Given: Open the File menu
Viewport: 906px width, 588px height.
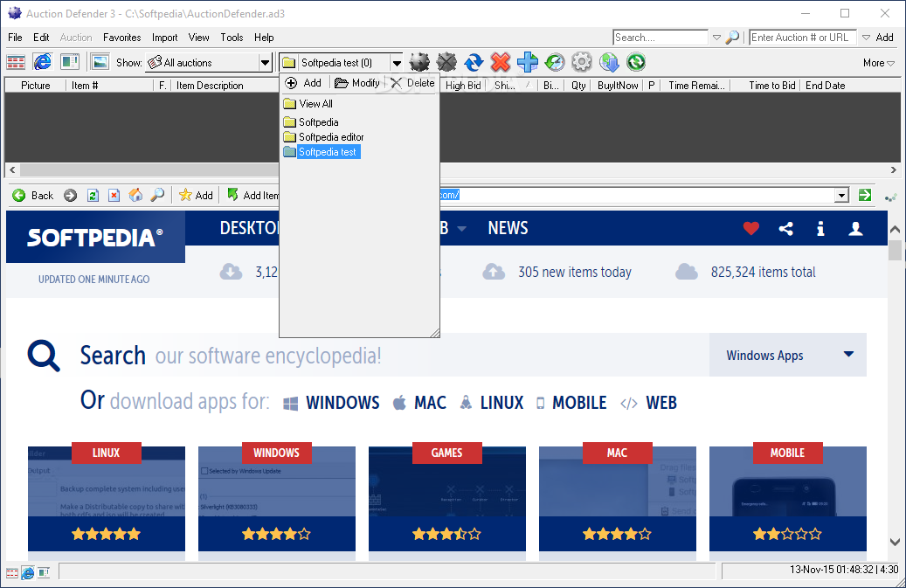Looking at the screenshot, I should 15,38.
